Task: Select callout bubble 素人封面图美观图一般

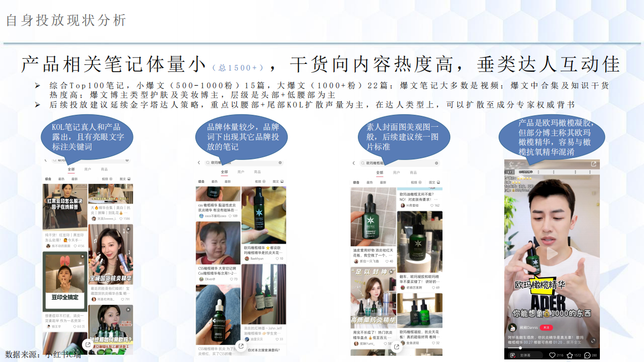Action: point(403,136)
